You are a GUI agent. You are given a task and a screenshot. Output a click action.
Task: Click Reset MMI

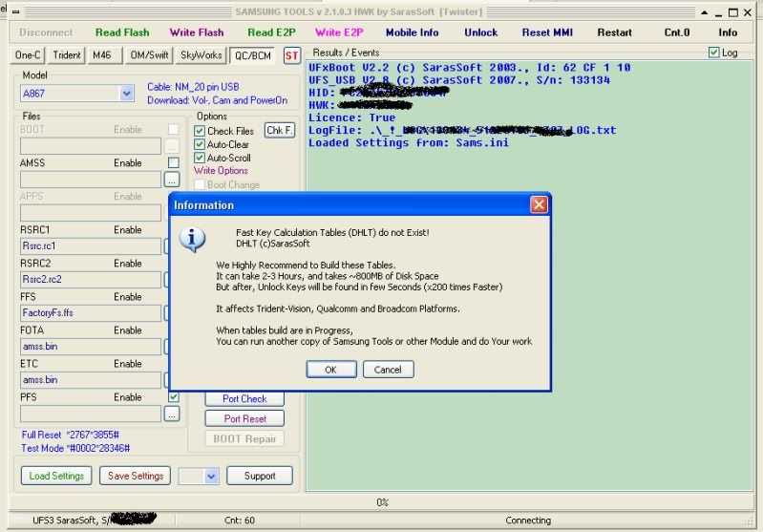pos(547,32)
